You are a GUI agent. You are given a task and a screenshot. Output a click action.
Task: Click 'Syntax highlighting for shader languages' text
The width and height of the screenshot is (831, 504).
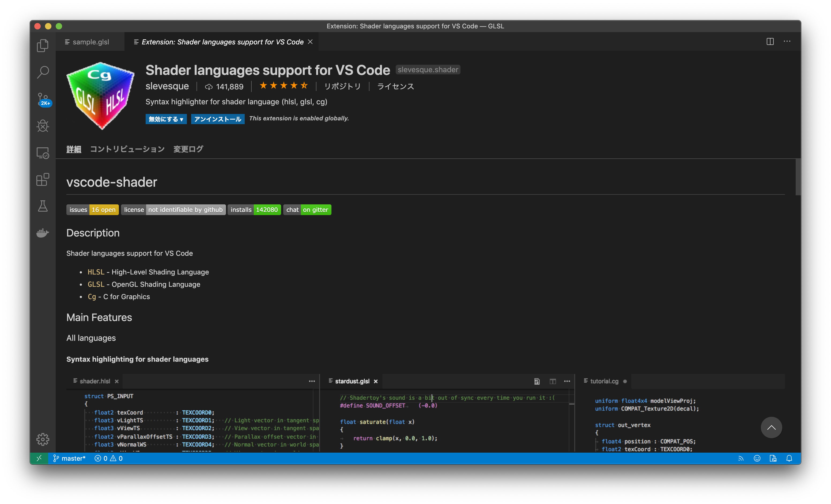(x=138, y=359)
